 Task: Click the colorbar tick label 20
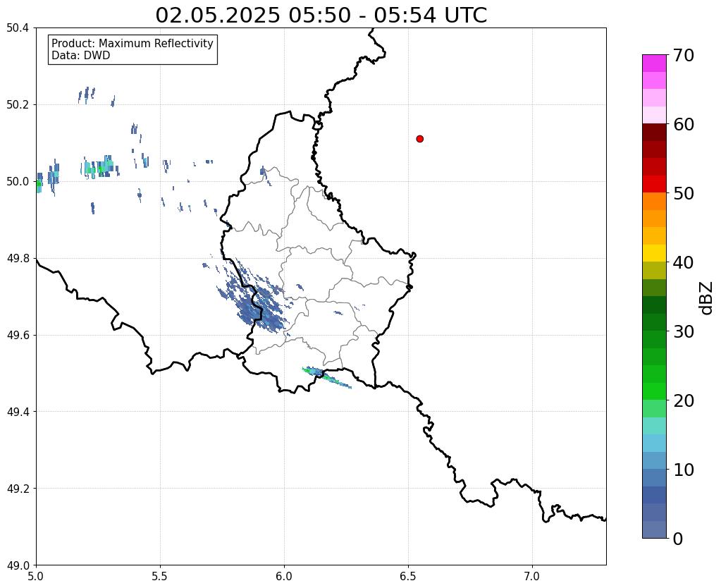point(684,400)
